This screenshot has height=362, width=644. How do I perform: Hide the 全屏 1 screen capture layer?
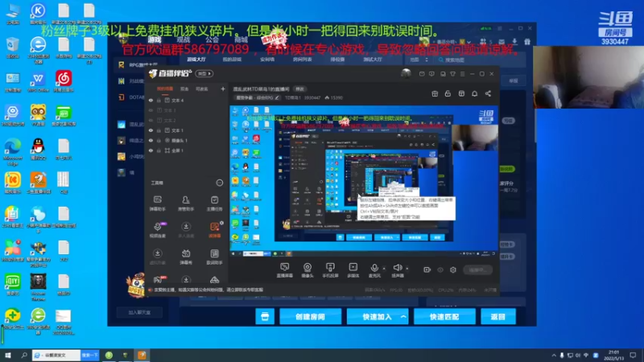151,150
